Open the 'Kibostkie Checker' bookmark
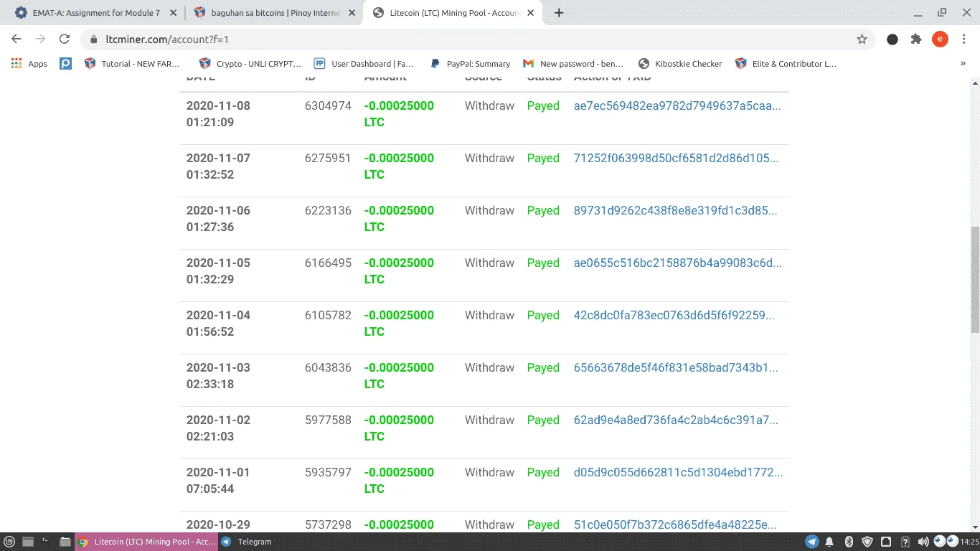Viewport: 980px width, 551px height. coord(680,64)
